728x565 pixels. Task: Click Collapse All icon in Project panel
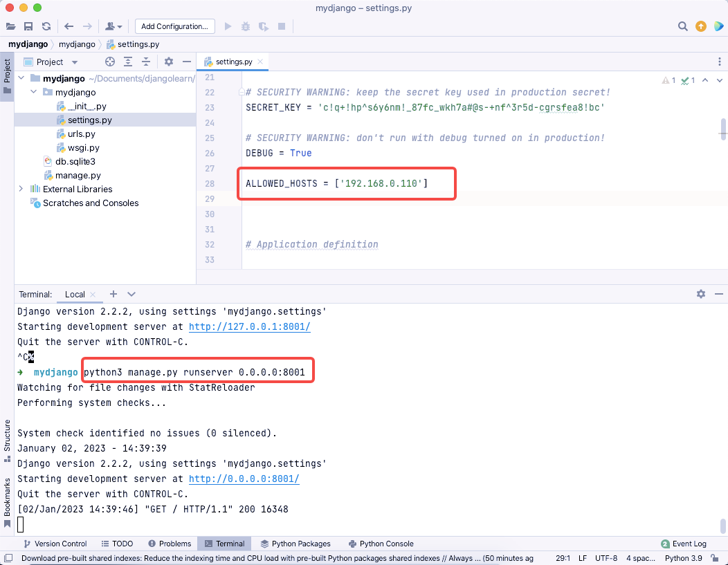pyautogui.click(x=146, y=62)
